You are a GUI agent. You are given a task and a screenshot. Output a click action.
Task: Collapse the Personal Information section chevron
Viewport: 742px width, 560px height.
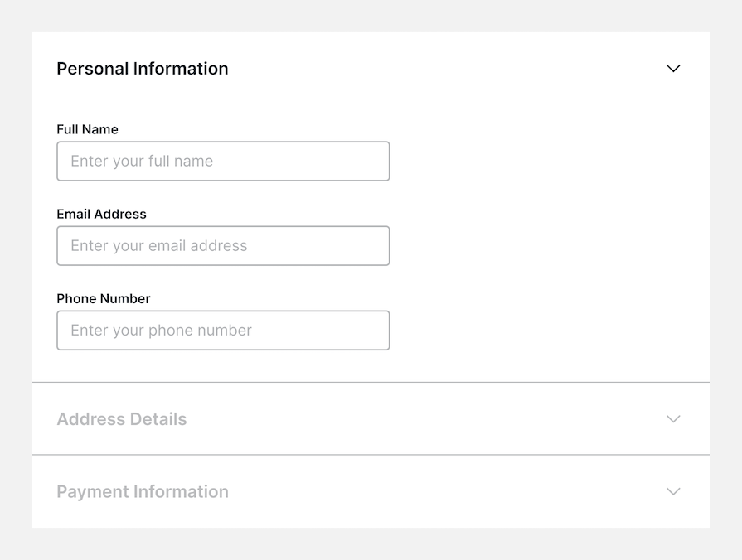click(673, 69)
